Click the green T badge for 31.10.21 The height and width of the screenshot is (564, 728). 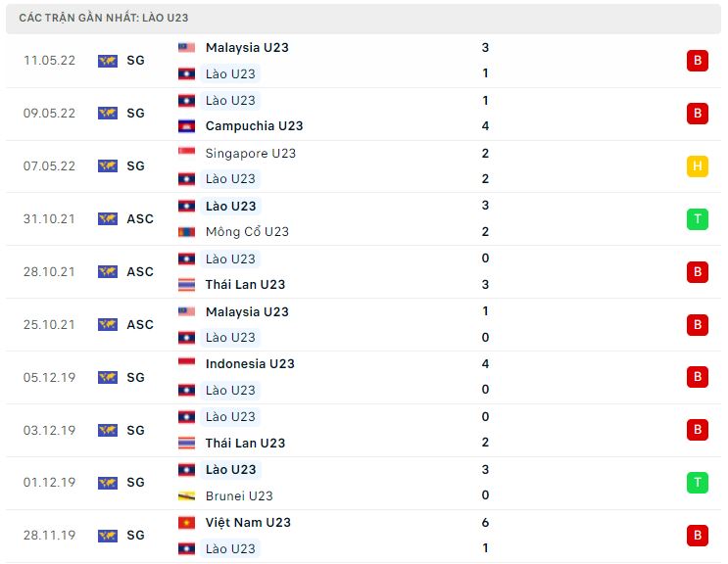point(698,219)
